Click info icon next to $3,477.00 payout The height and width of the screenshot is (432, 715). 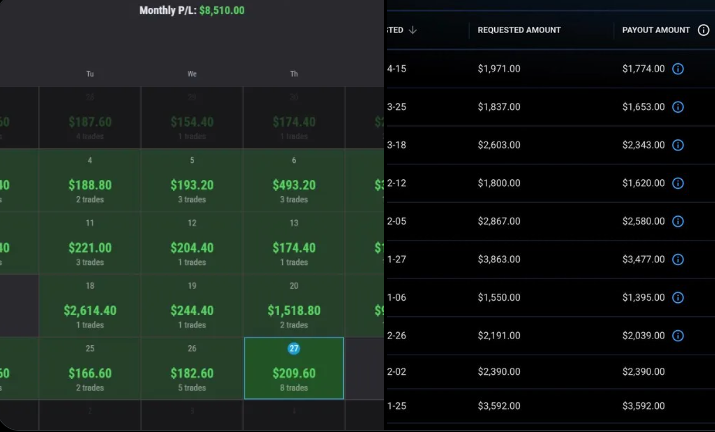coord(678,259)
